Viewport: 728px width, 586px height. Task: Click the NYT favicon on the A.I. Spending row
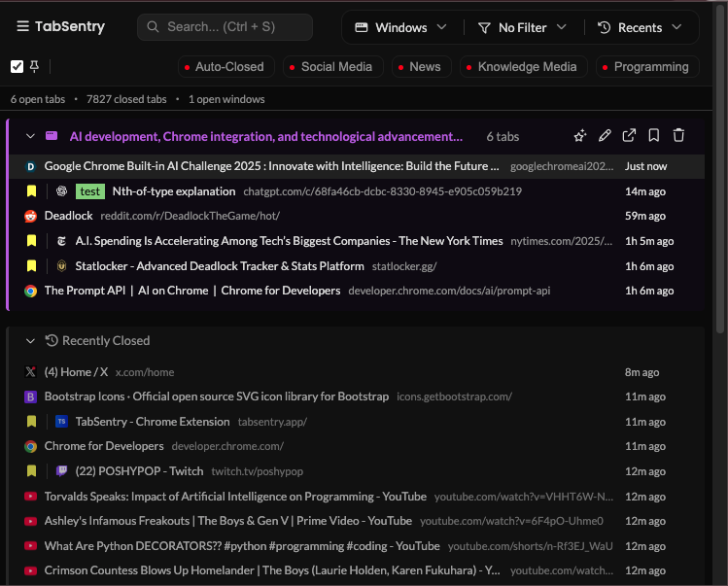click(61, 241)
